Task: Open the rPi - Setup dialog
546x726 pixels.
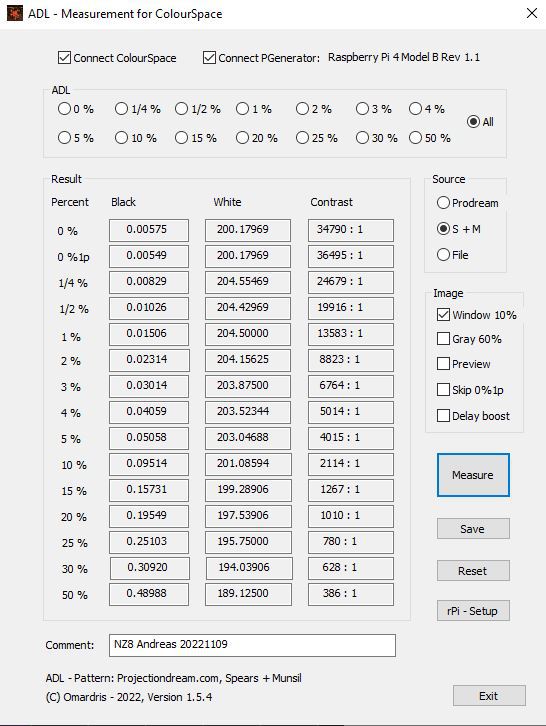Action: [x=473, y=611]
